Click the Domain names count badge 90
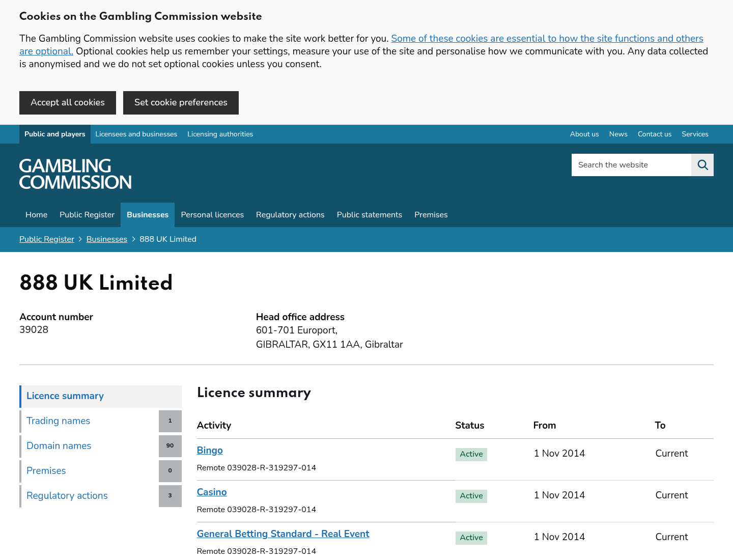Image resolution: width=733 pixels, height=560 pixels. (170, 446)
